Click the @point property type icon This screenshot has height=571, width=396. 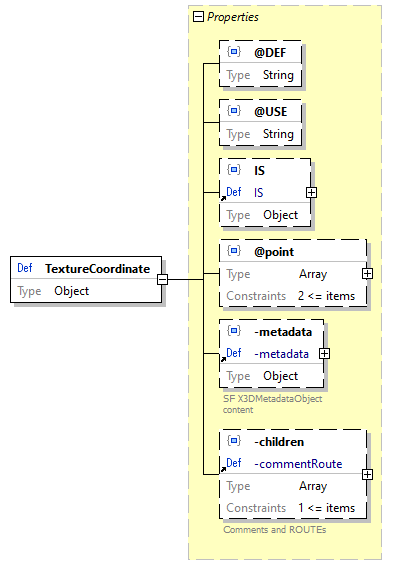click(234, 251)
